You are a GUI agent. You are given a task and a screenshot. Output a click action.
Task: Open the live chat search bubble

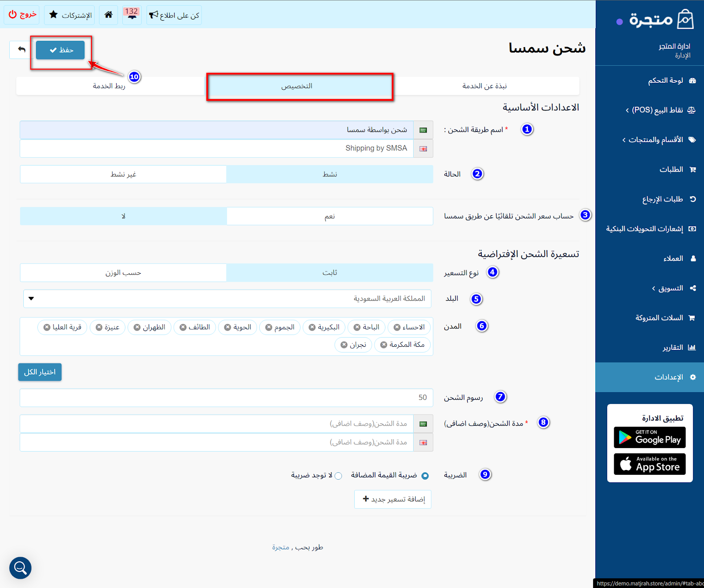(20, 568)
